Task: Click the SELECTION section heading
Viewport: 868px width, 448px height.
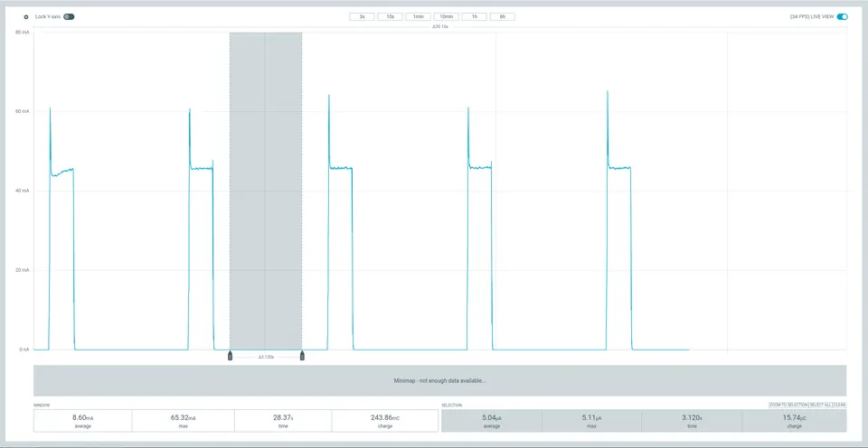Action: coord(451,406)
